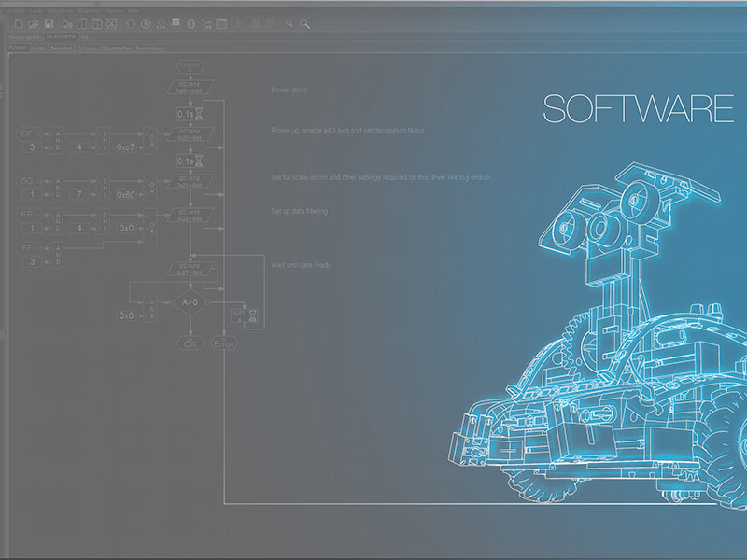Click the zoom out magnifier icon
The image size is (747, 560).
coord(289,22)
